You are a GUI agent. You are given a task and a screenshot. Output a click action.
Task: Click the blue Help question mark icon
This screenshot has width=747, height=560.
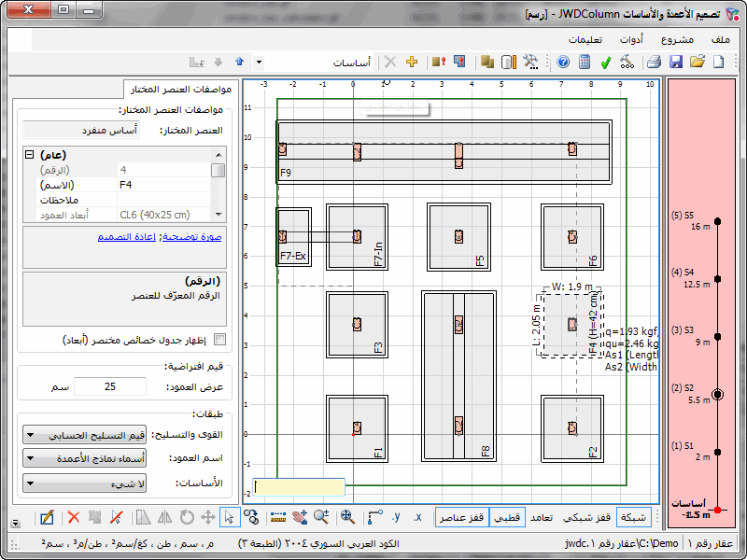click(563, 63)
